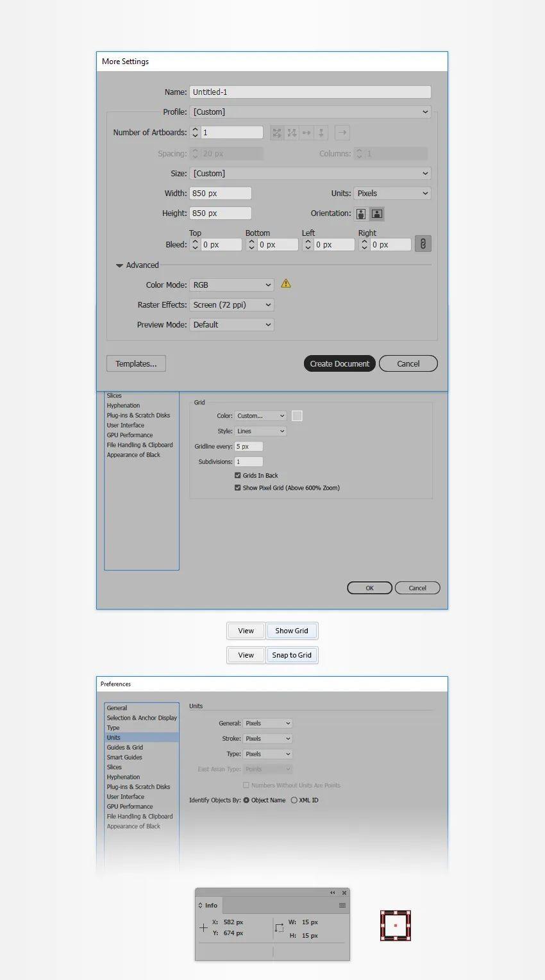Select Selection & Anchor Display category

click(142, 718)
